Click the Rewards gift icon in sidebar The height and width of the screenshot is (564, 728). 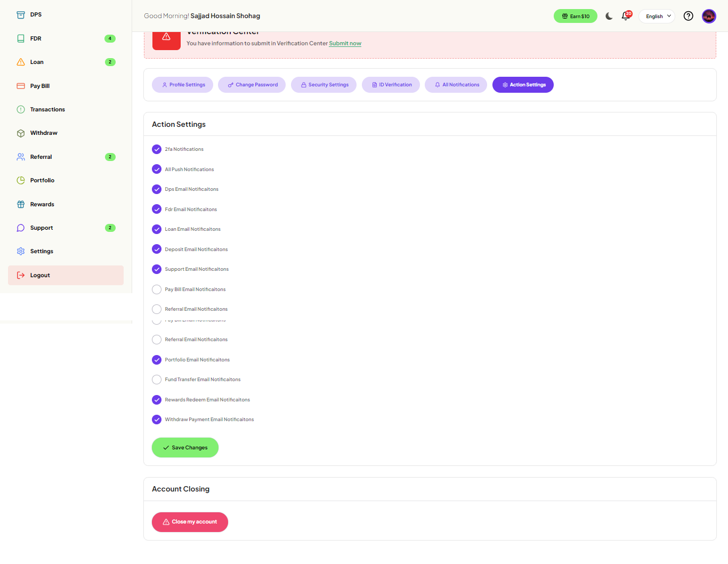click(x=21, y=204)
